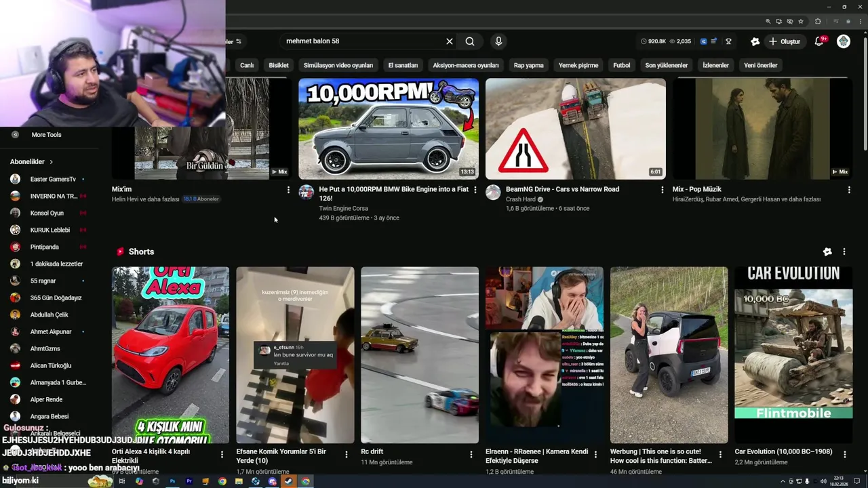868x488 pixels.
Task: Select Aksiyon-macera oyunları chip
Action: [466, 65]
